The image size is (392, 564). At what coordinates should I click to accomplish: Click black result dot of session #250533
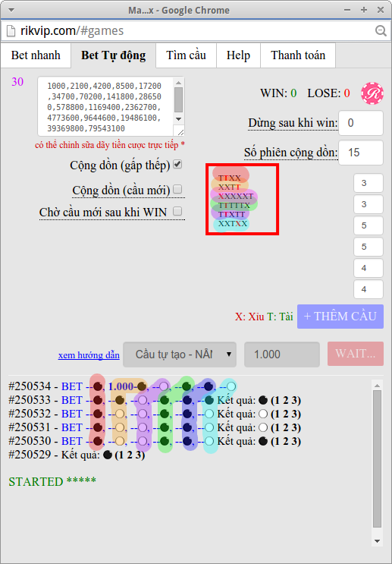[263, 400]
